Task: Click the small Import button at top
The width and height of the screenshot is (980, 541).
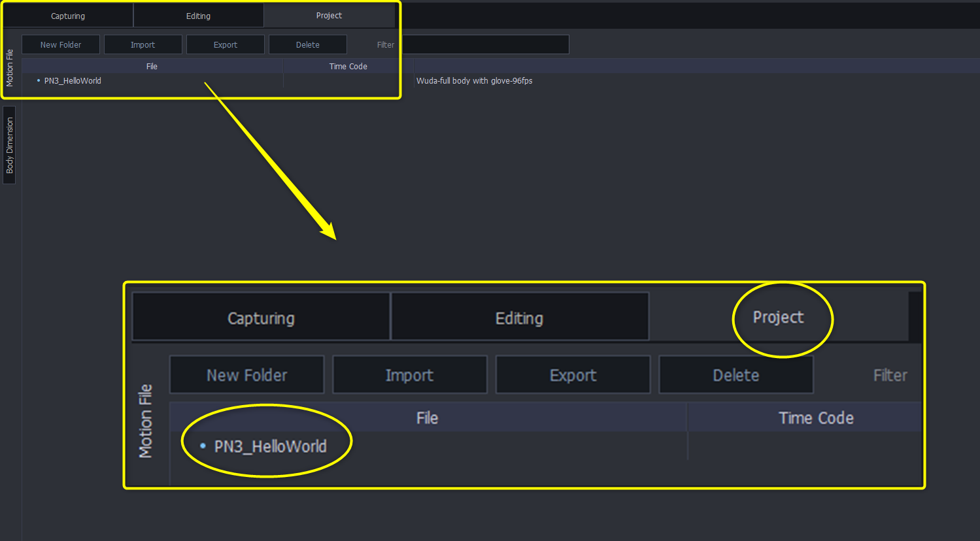Action: [x=143, y=44]
